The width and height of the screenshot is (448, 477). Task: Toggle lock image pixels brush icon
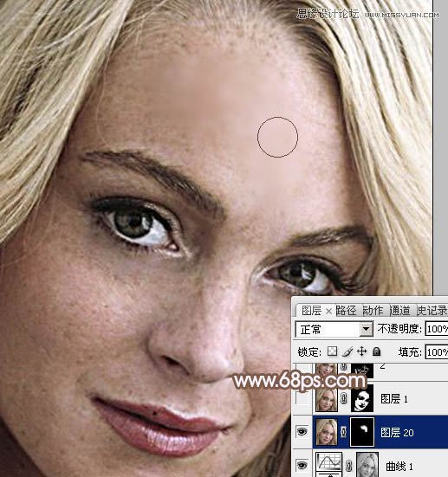347,351
